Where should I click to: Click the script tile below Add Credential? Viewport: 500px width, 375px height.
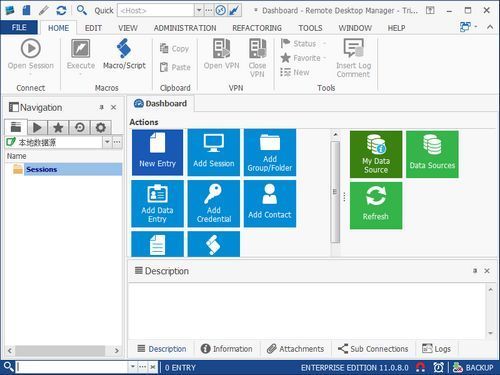tap(214, 244)
